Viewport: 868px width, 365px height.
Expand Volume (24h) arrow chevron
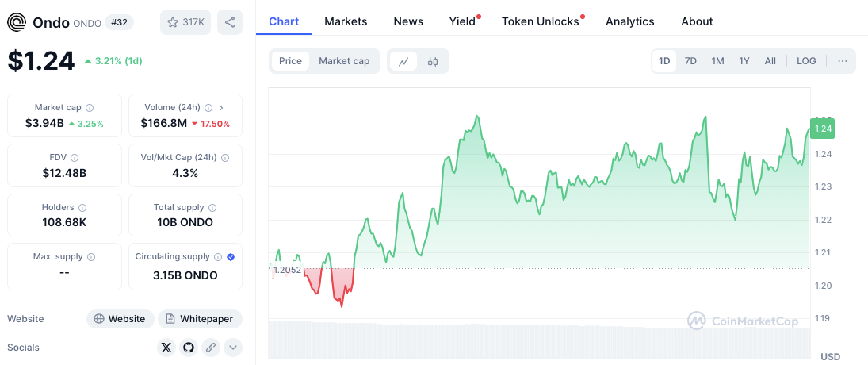[221, 107]
